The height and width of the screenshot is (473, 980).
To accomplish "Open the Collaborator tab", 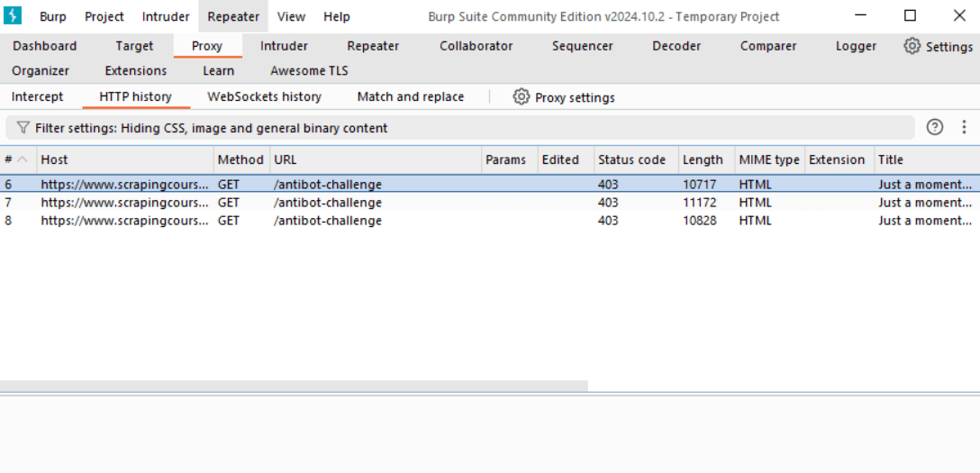I will click(x=476, y=46).
